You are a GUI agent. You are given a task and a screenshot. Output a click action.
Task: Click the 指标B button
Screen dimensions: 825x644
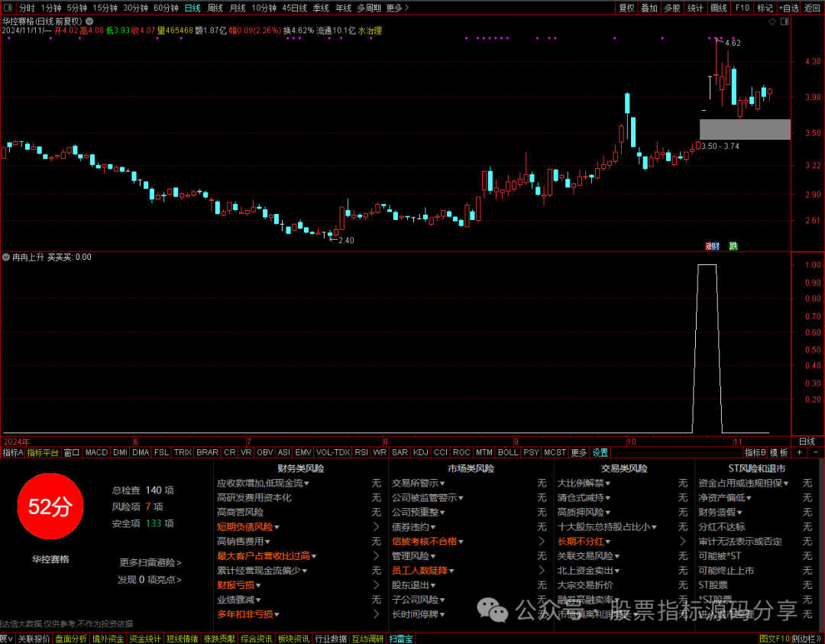[755, 452]
